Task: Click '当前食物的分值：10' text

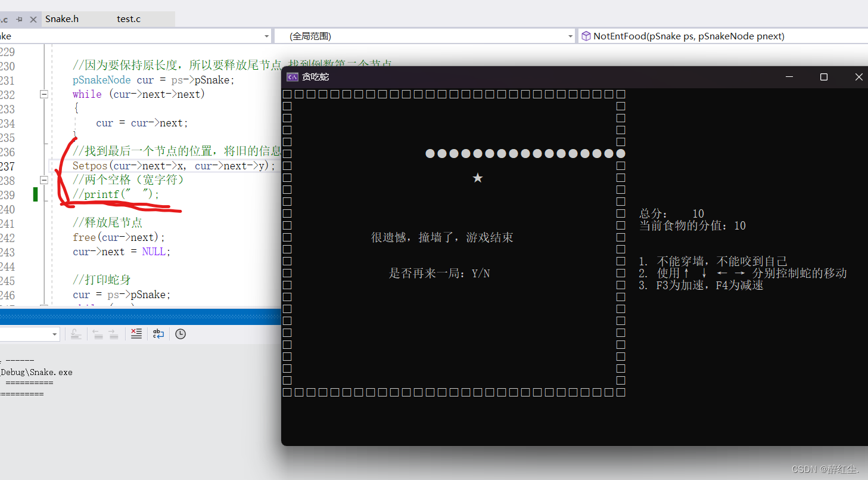Action: coord(692,225)
